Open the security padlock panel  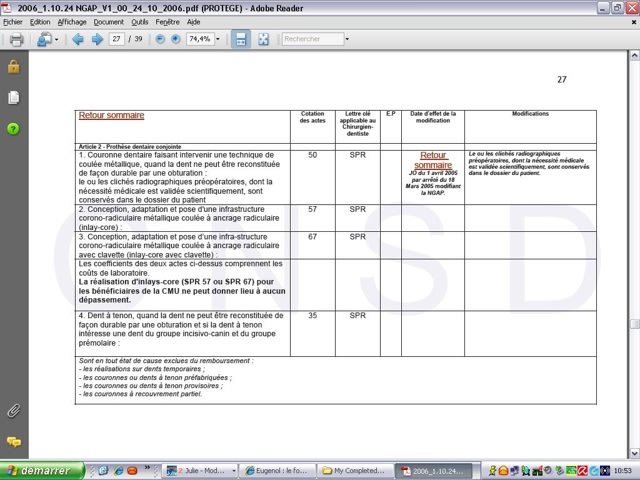(13, 67)
